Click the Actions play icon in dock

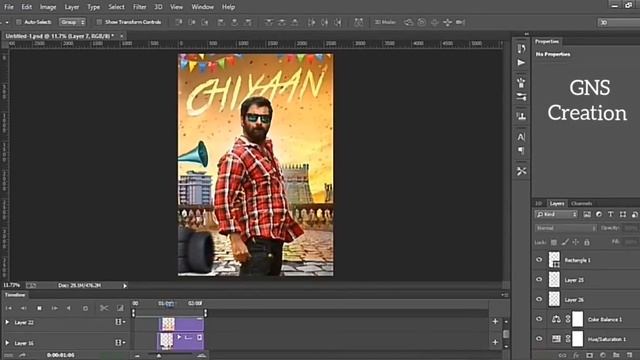(x=521, y=62)
